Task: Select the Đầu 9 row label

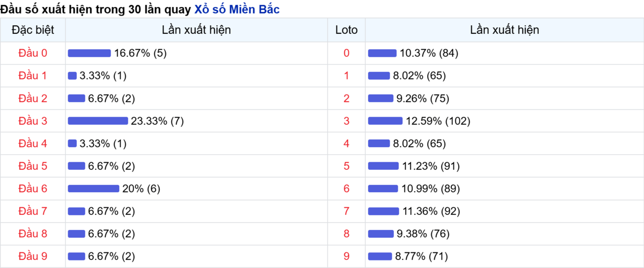Action: click(33, 256)
